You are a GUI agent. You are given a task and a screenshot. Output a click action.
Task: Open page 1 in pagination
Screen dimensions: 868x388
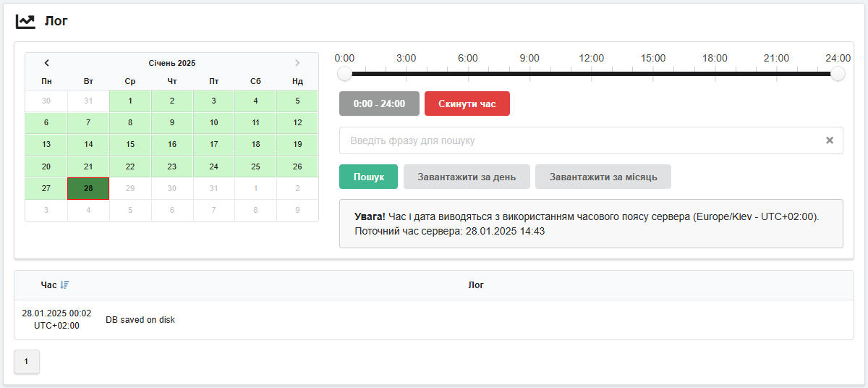[x=27, y=361]
